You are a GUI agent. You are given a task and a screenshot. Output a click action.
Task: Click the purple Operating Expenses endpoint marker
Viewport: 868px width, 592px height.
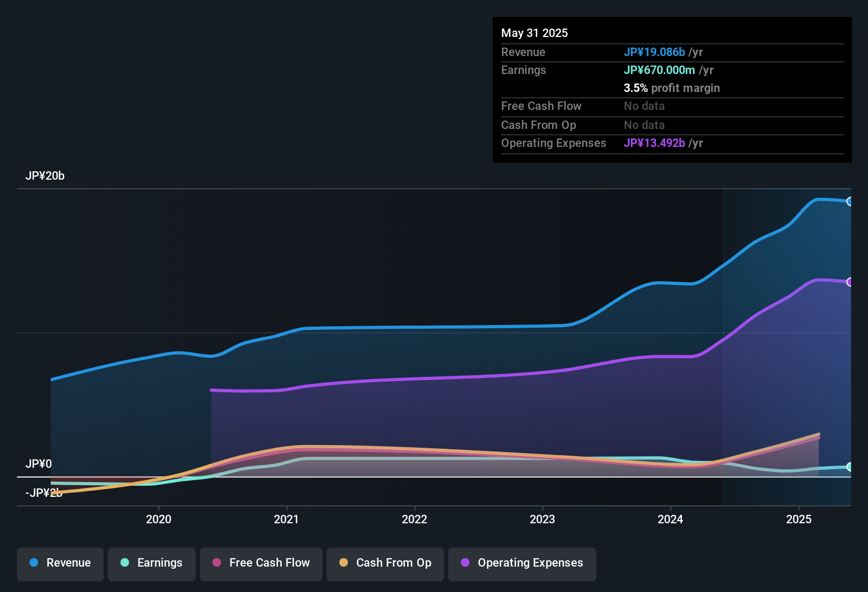849,282
